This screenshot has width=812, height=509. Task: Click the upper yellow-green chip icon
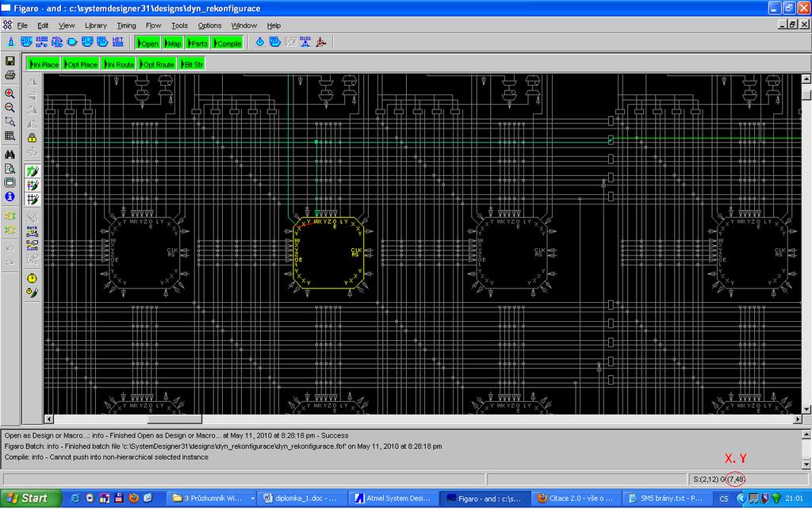[10, 216]
